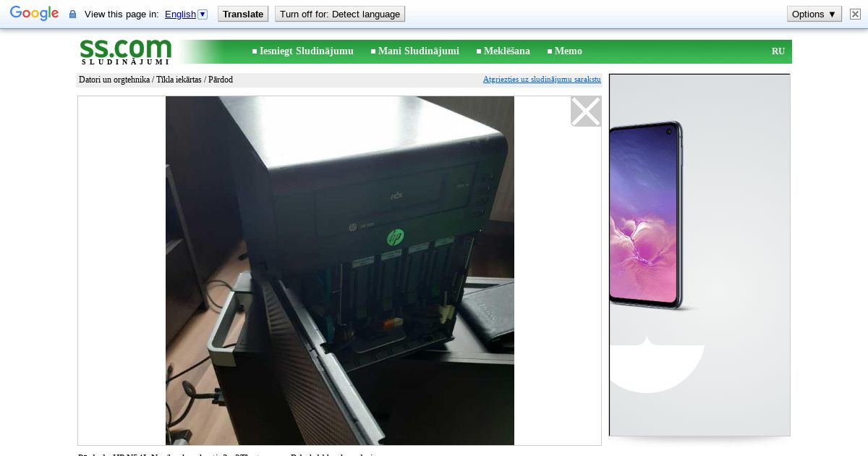Open the Options dropdown menu
This screenshot has height=456, width=868.
pyautogui.click(x=814, y=14)
